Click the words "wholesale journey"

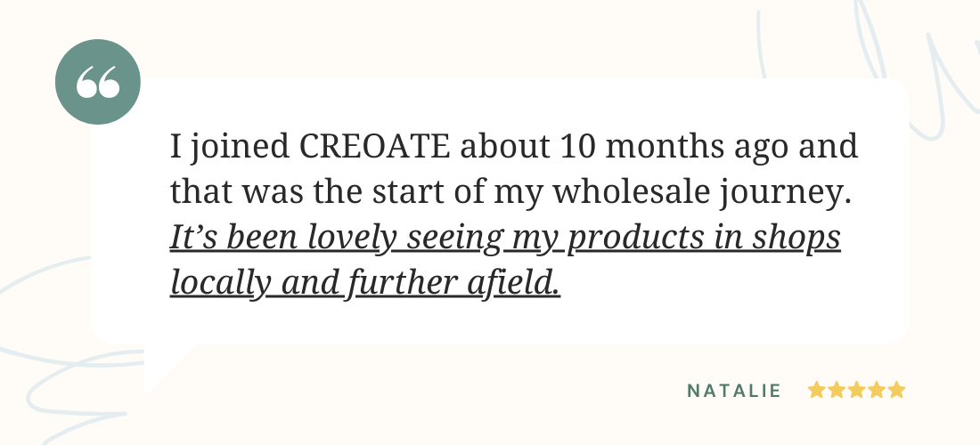[x=703, y=193]
